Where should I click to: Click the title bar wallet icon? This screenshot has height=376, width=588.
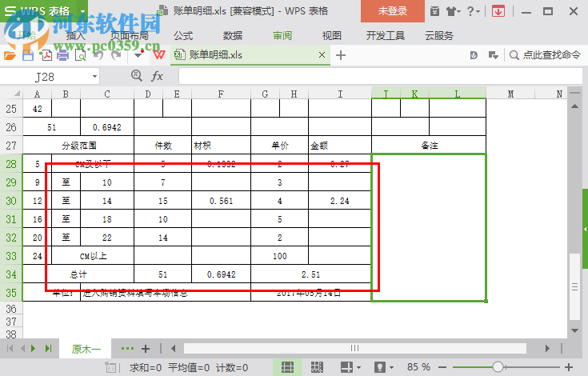(x=434, y=12)
